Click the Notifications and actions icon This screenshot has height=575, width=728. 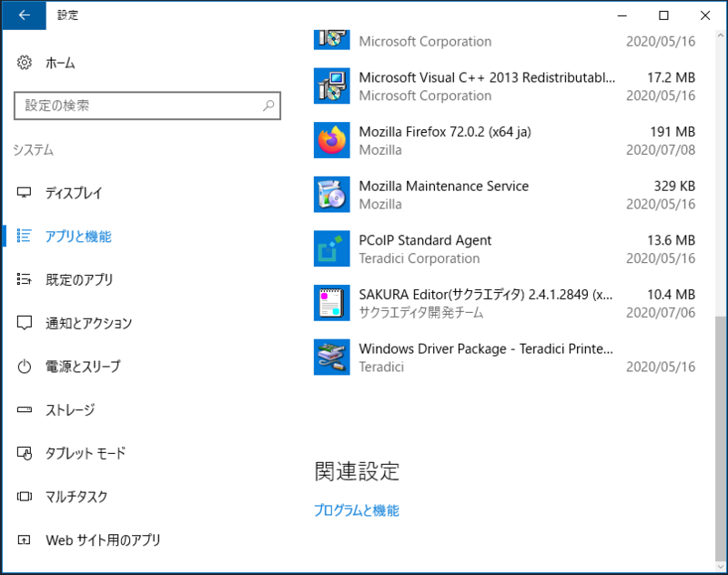(25, 323)
